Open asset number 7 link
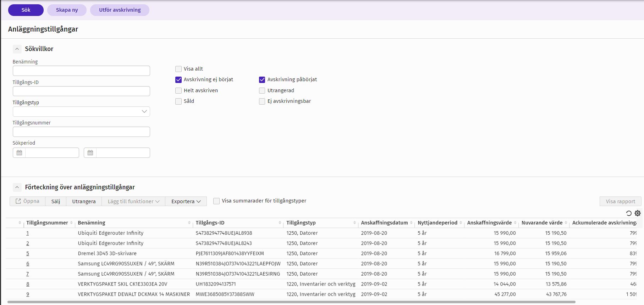The height and width of the screenshot is (305, 644). (28, 274)
